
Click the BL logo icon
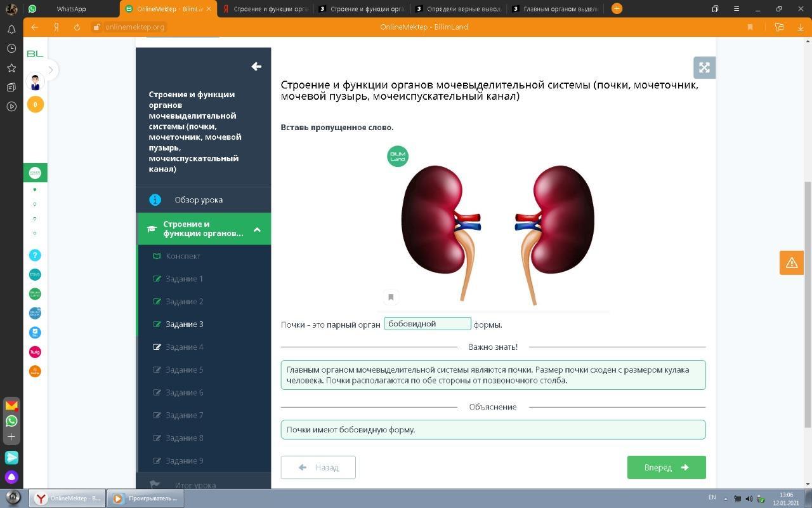(x=35, y=54)
